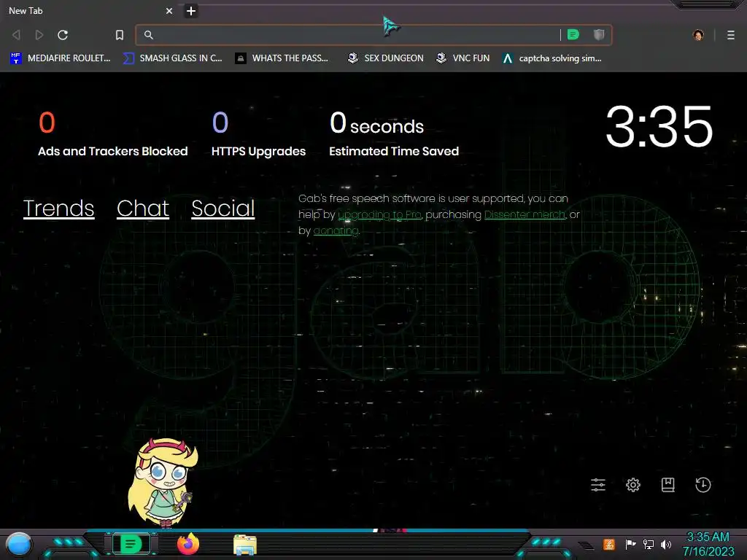Launch Firefox from the taskbar

[188, 544]
